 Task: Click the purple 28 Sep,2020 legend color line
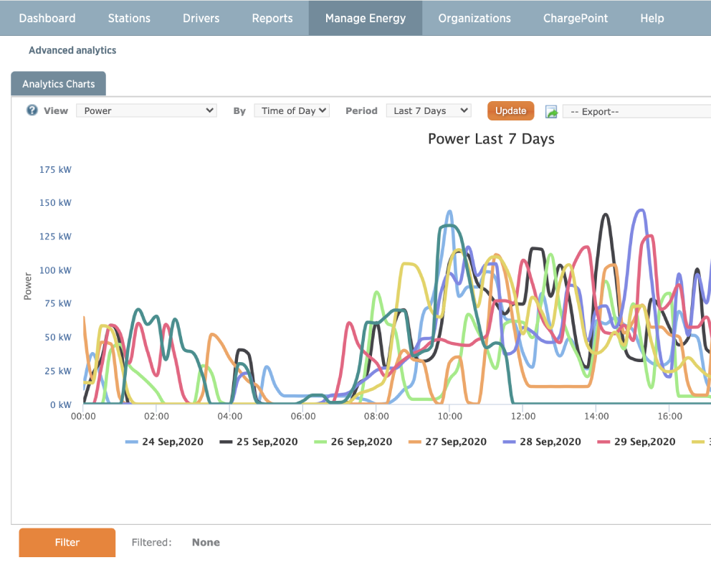tap(510, 442)
